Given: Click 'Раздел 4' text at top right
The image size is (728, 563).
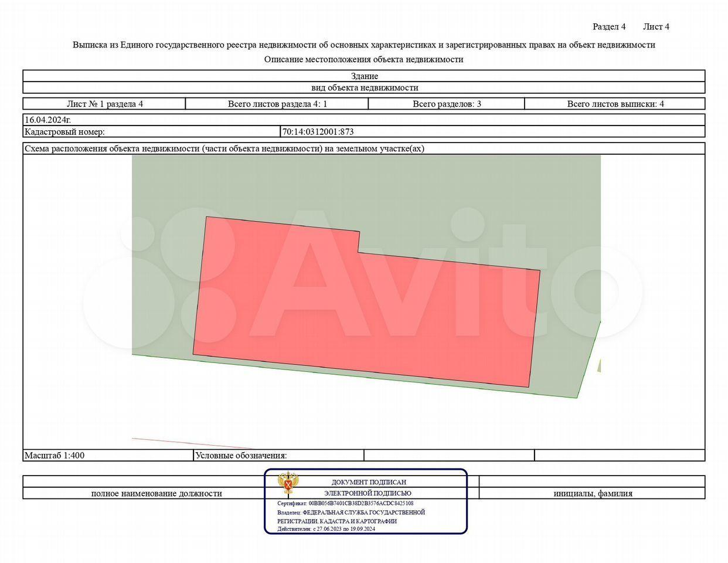Looking at the screenshot, I should point(609,27).
